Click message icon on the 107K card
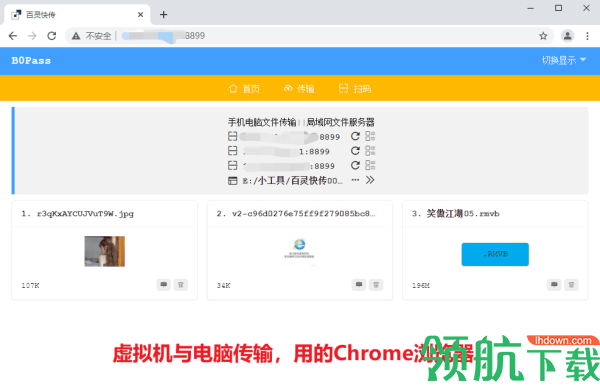 click(x=163, y=285)
